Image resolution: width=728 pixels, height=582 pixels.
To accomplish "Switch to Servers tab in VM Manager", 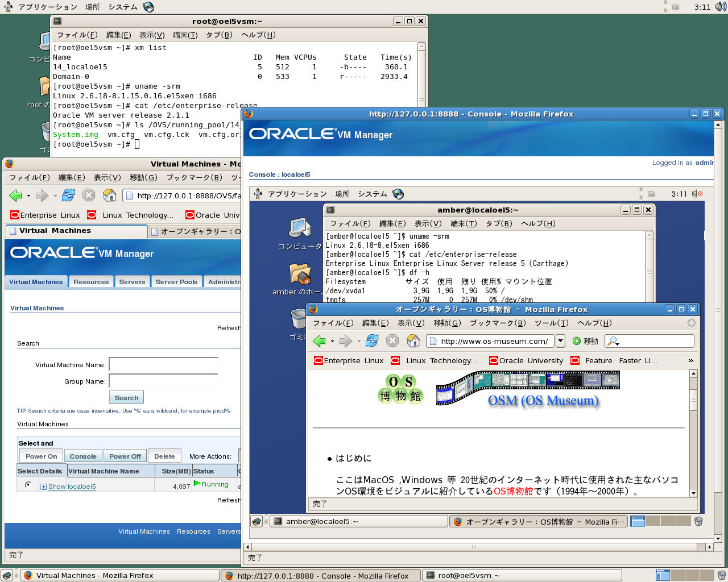I will pyautogui.click(x=132, y=282).
